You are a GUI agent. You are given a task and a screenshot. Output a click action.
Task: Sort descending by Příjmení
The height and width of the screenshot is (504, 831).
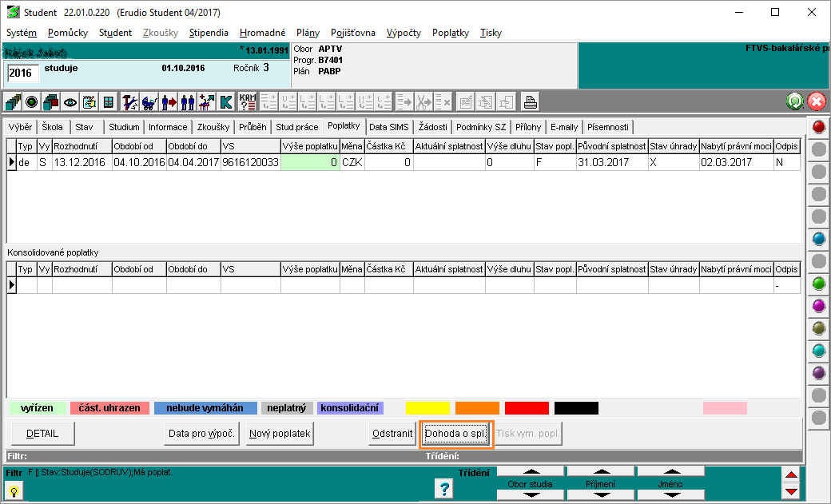pyautogui.click(x=600, y=494)
